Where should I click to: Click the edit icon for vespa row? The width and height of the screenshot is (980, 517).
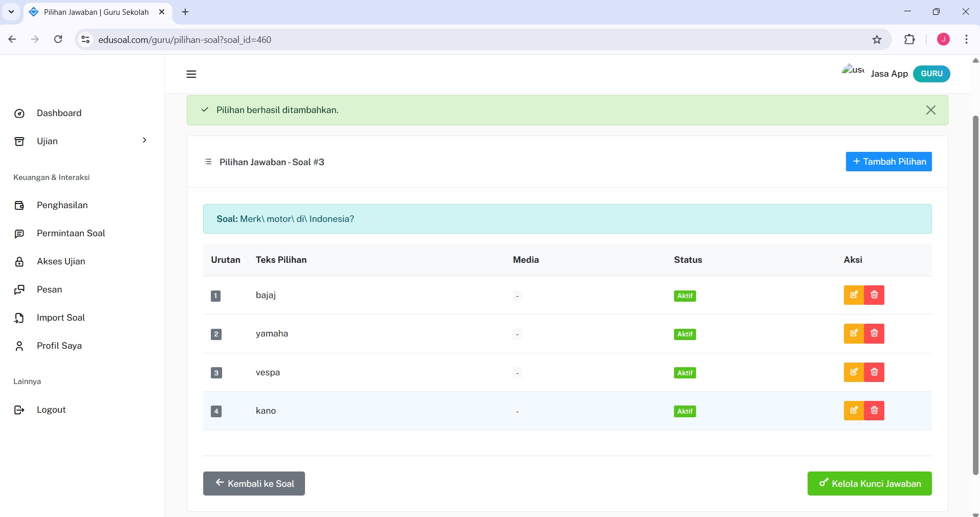(x=854, y=372)
